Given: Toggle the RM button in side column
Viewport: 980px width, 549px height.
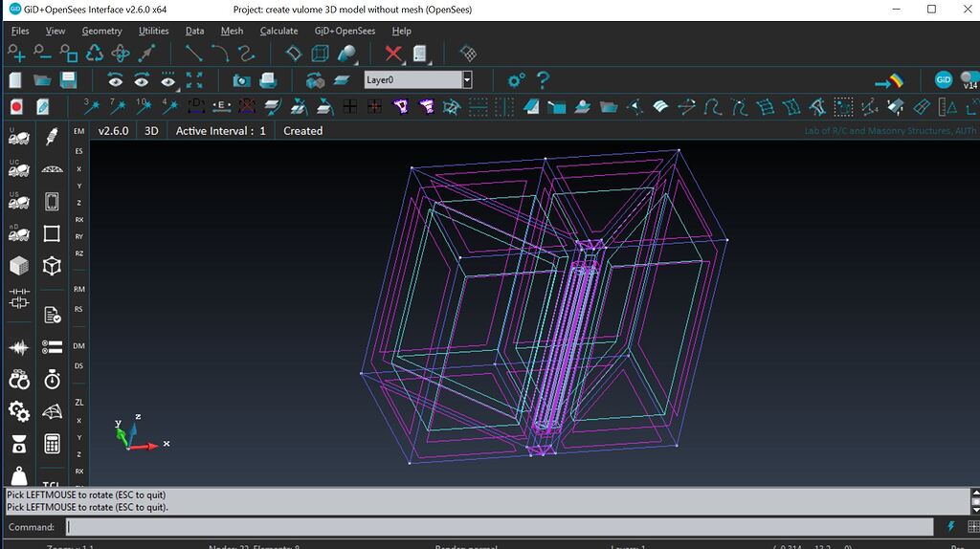Looking at the screenshot, I should pos(79,289).
